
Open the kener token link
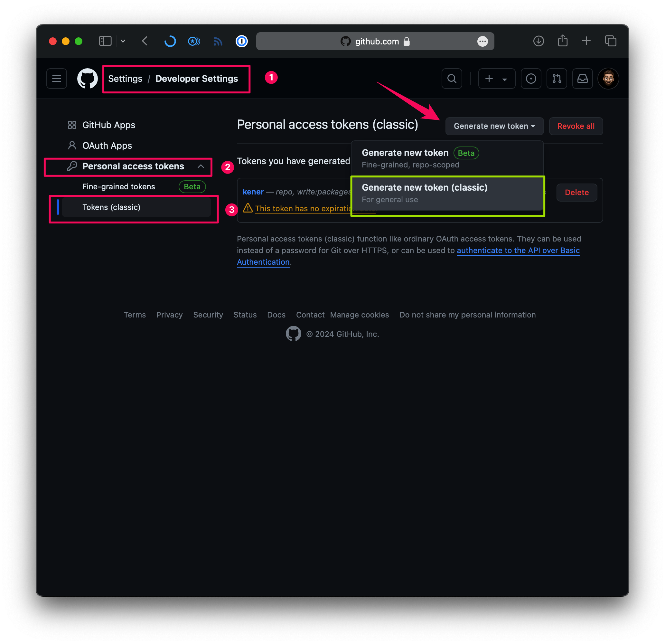(253, 192)
